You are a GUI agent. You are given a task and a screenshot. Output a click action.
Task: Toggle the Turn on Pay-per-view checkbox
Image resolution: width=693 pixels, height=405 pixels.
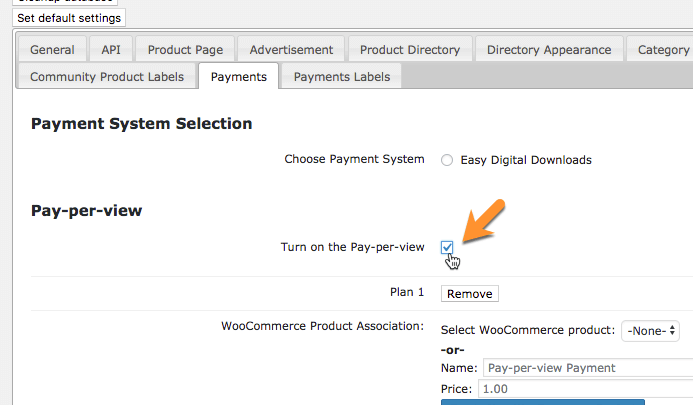pos(447,247)
